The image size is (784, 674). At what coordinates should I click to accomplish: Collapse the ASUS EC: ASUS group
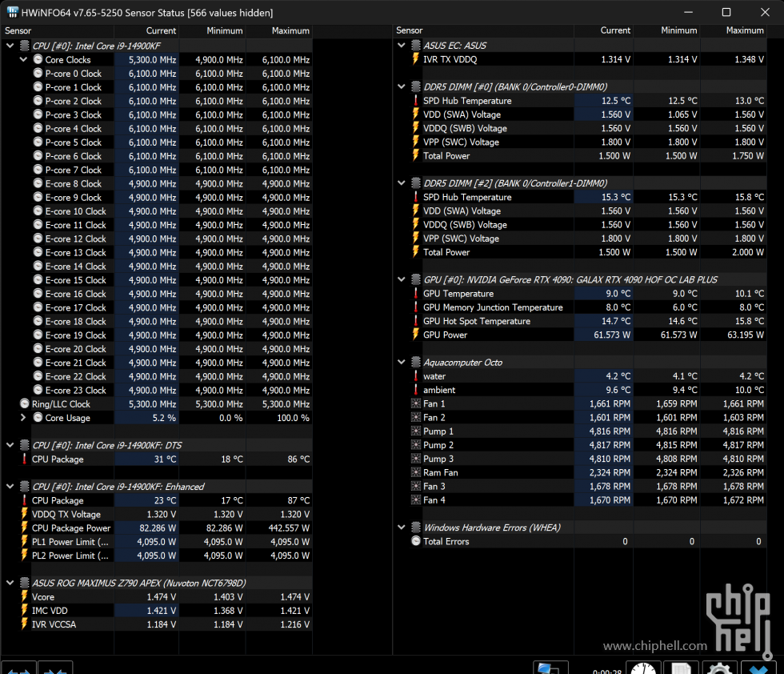402,46
